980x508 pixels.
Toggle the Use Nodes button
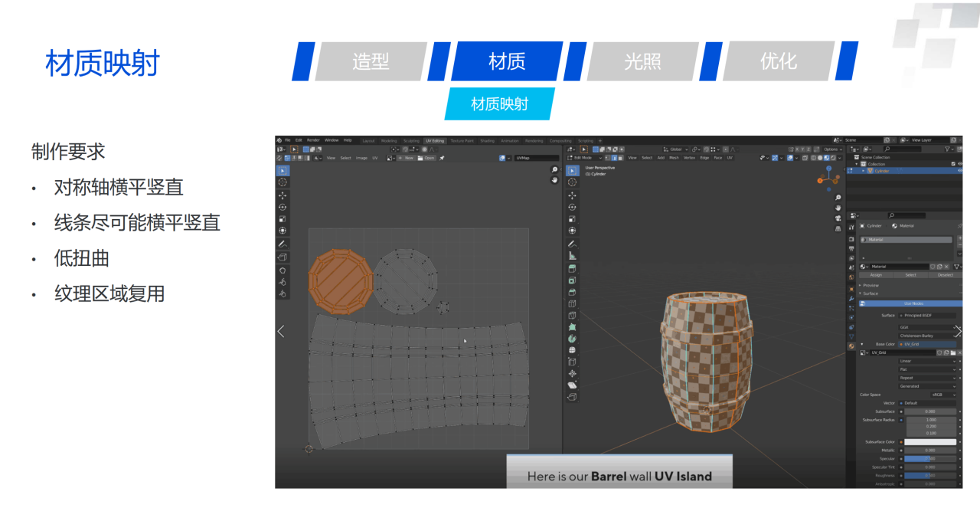[913, 303]
